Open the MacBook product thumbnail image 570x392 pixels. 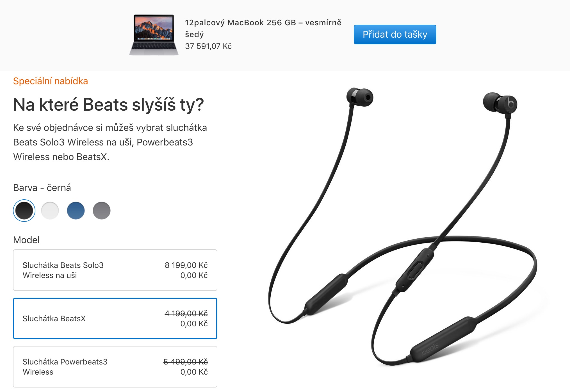tap(154, 35)
